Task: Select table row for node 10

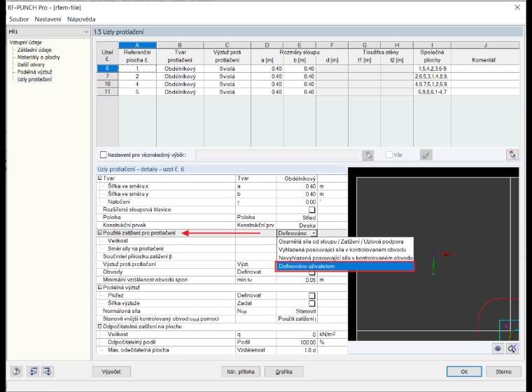Action: point(107,84)
